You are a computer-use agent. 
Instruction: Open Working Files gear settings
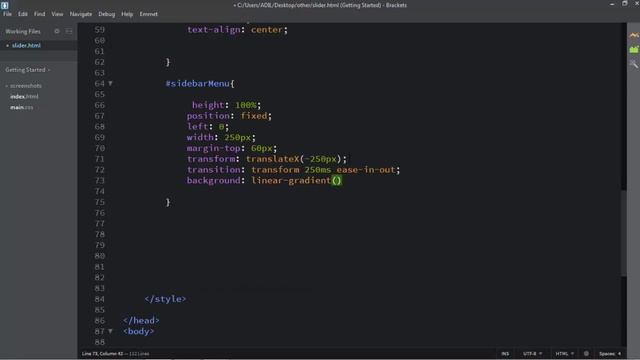click(x=57, y=31)
